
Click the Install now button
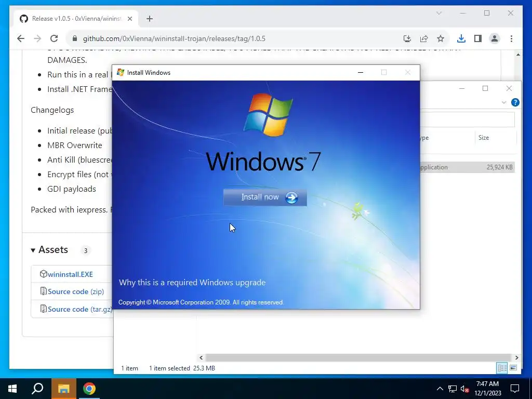(265, 197)
